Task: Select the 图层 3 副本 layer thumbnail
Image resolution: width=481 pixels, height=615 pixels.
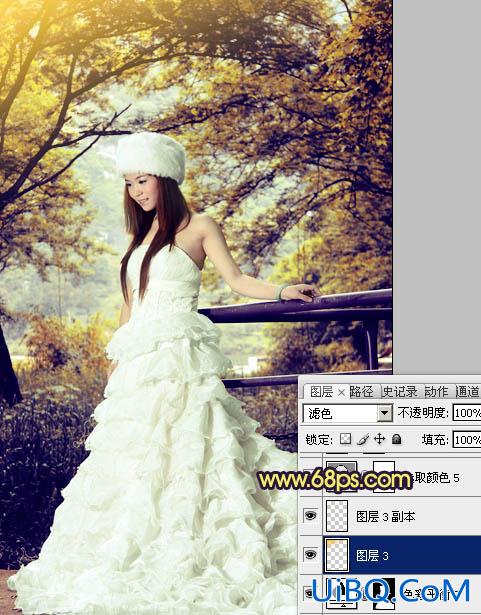Action: pyautogui.click(x=337, y=516)
